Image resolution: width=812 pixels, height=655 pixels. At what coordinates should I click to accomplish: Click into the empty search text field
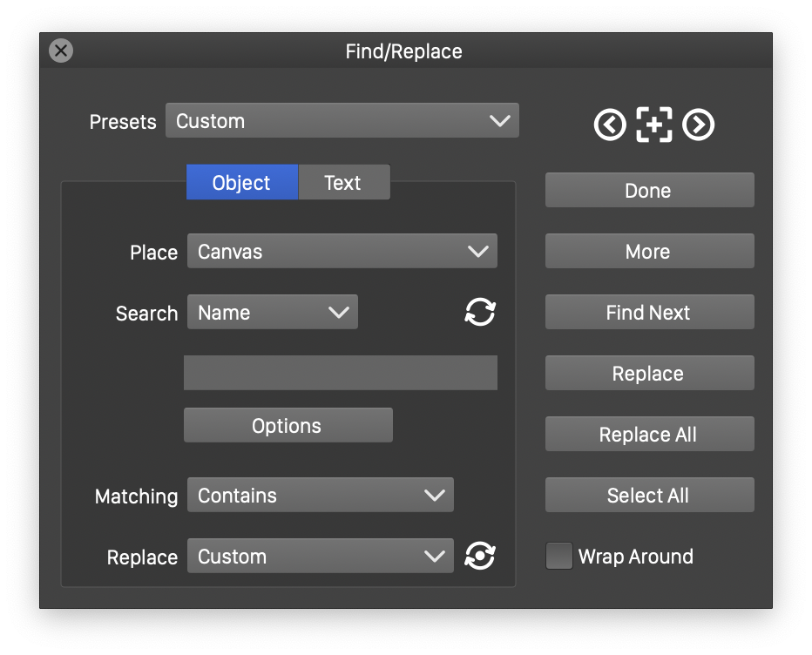click(x=341, y=373)
